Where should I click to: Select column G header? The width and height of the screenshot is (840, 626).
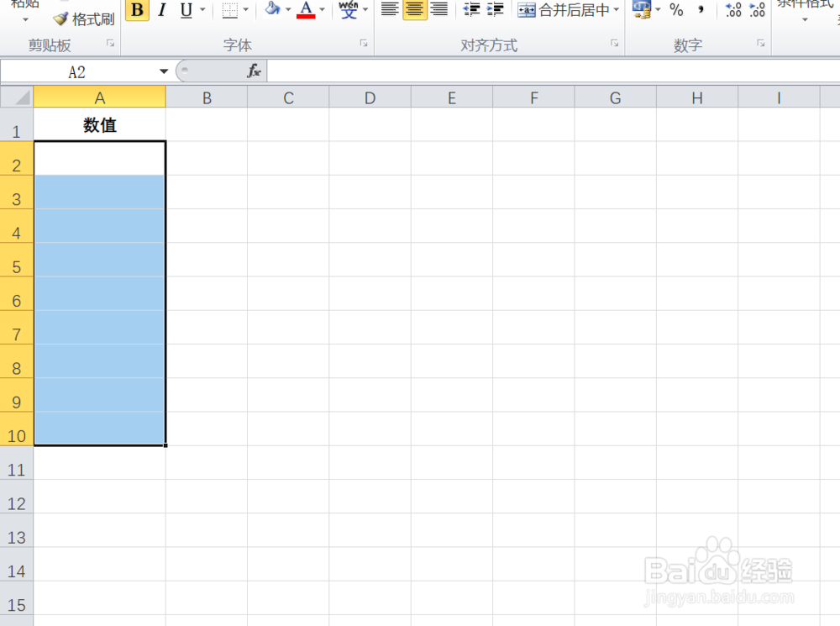pos(616,97)
